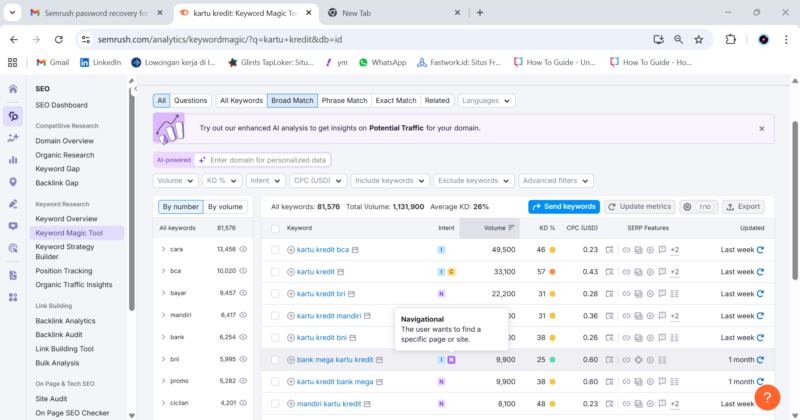Check the kartu kredit bca row
Image resolution: width=800 pixels, height=420 pixels.
coord(275,250)
